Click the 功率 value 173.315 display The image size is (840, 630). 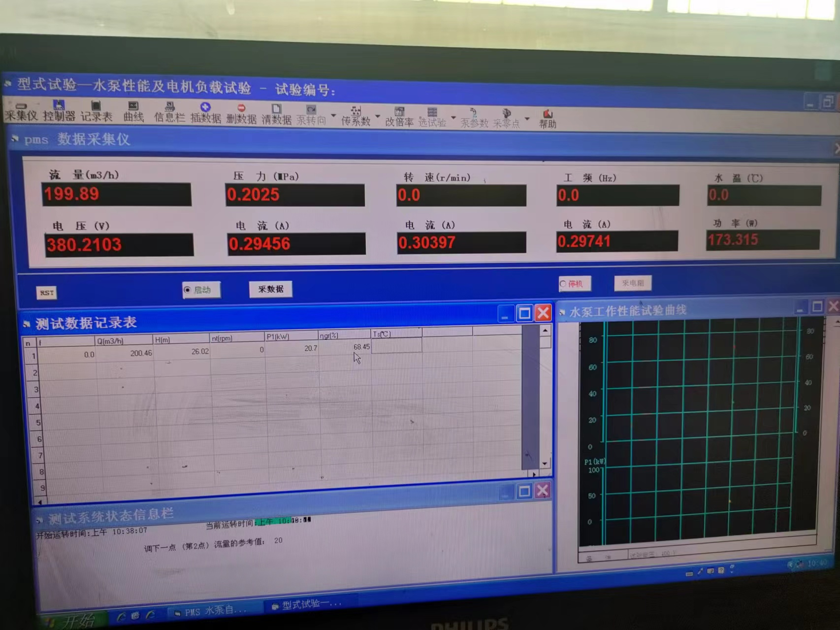point(763,240)
